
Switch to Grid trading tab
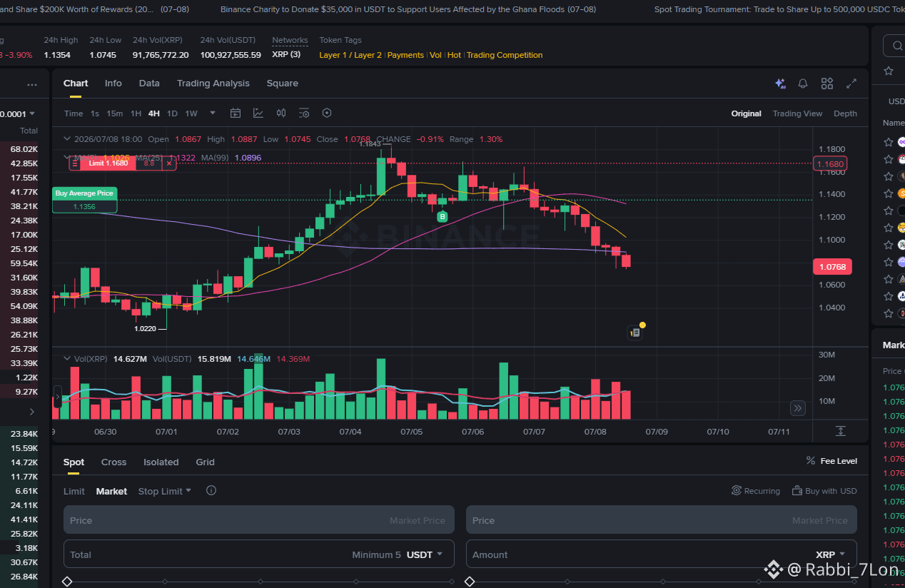click(206, 462)
